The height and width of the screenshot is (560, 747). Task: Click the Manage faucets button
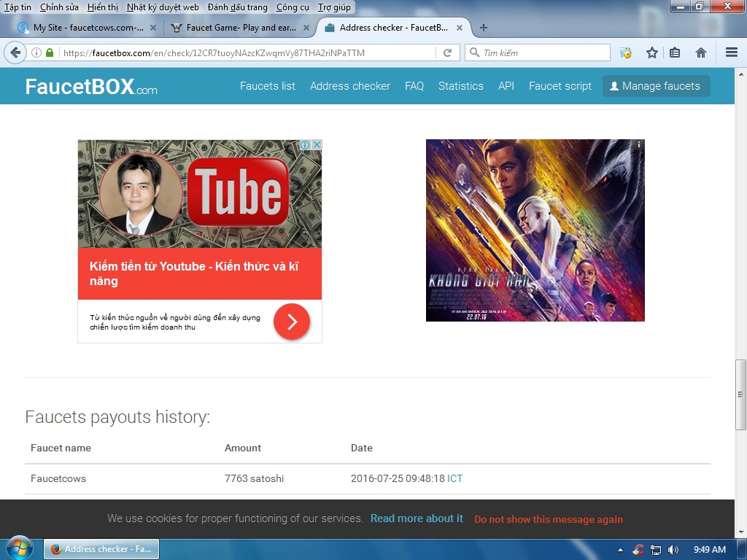point(656,86)
